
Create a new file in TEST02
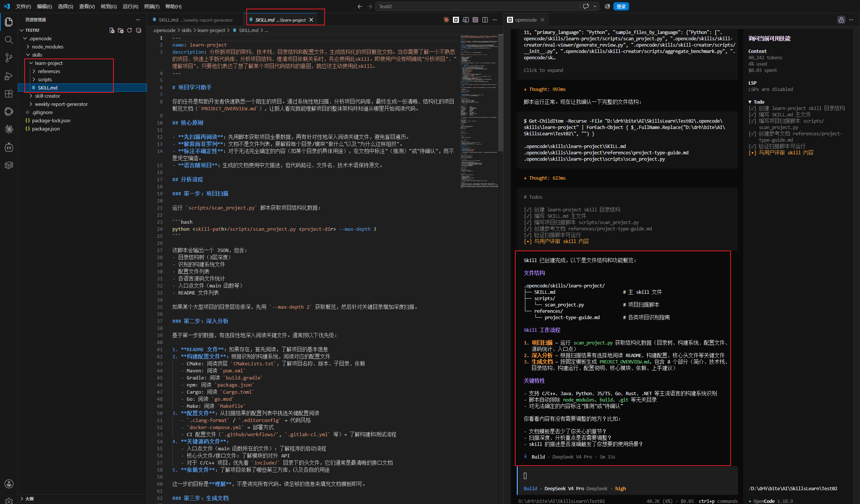pyautogui.click(x=112, y=30)
